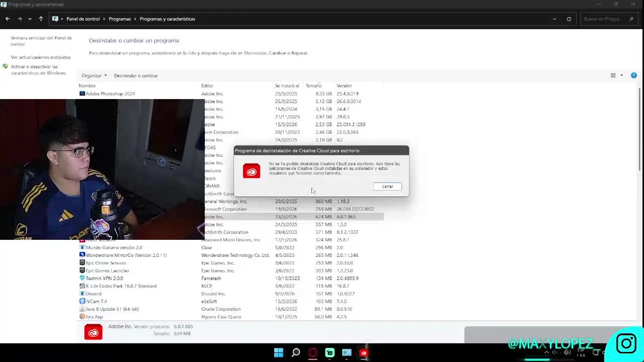The image size is (644, 362).
Task: Click 9.35 GB size cell
Action: 324,94
